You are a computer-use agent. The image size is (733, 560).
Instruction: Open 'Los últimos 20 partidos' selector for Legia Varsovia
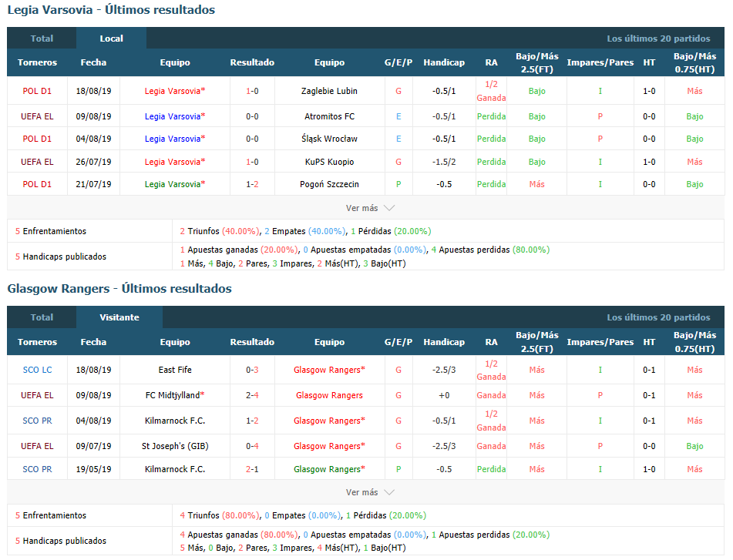click(658, 39)
